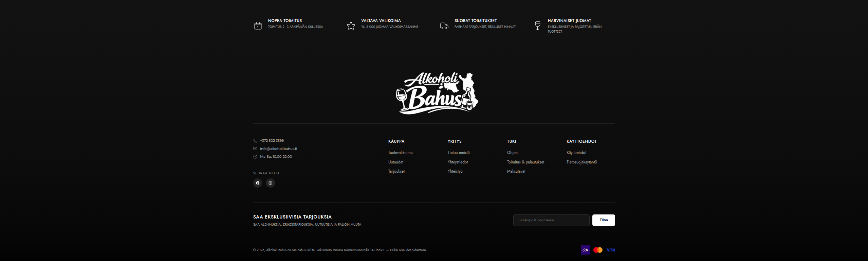Click the delivery truck icon beside Suorat Toimitukset
This screenshot has width=868, height=261.
(x=444, y=26)
